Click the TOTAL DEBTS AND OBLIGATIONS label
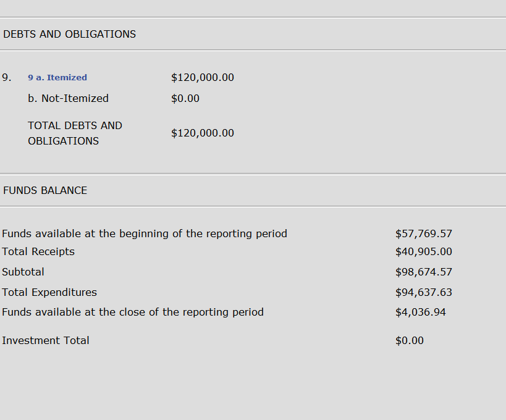Viewport: 506px width, 420px height. (x=75, y=133)
